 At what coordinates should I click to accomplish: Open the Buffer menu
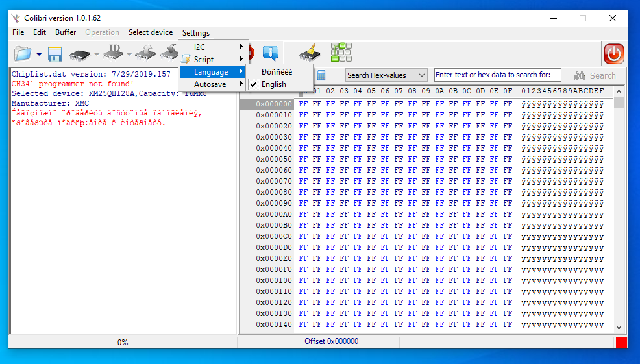tap(66, 32)
